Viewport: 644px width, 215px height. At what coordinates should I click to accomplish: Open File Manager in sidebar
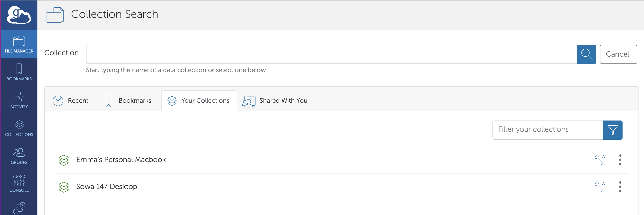pos(19,45)
